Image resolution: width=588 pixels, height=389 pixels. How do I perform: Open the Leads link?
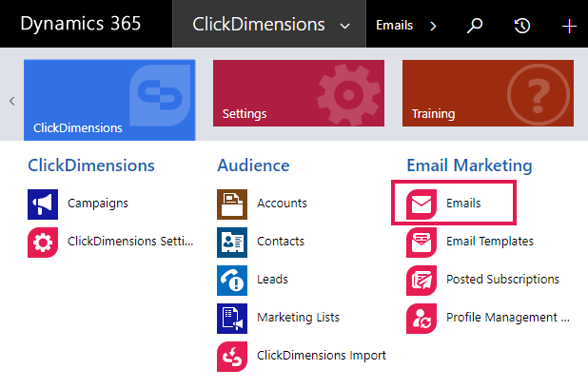(x=272, y=280)
